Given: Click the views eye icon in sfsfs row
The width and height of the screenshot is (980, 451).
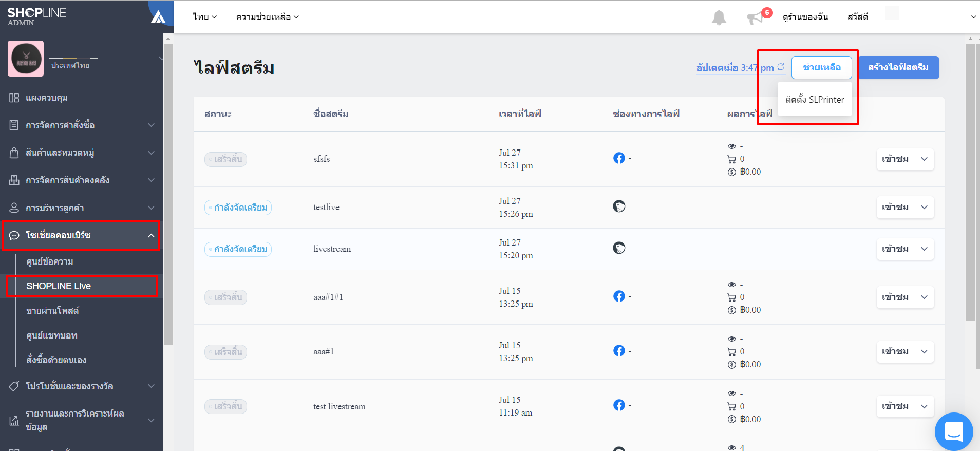Looking at the screenshot, I should click(x=732, y=146).
